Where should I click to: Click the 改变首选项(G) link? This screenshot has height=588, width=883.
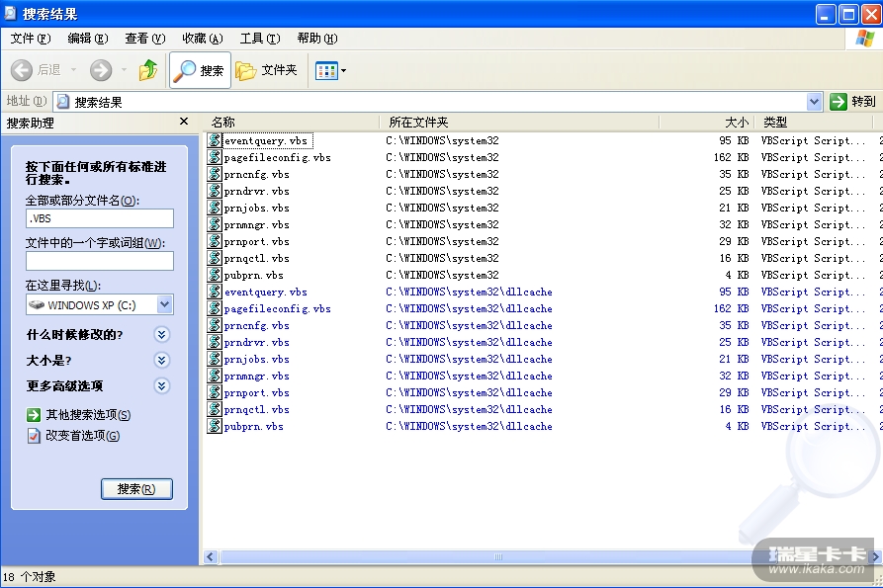tap(82, 436)
